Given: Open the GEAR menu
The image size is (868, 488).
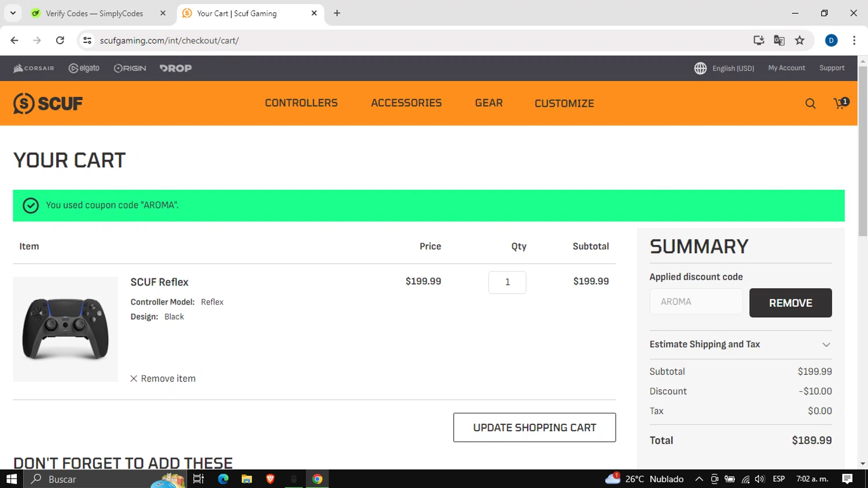Looking at the screenshot, I should (489, 103).
